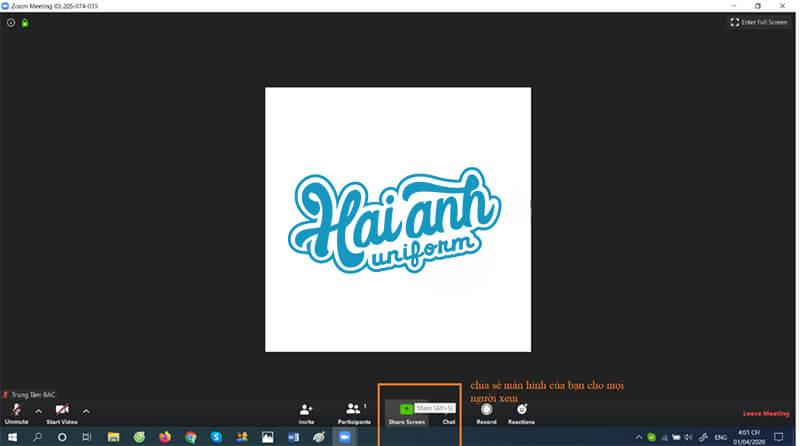Launch Firefox from the taskbar

click(165, 437)
